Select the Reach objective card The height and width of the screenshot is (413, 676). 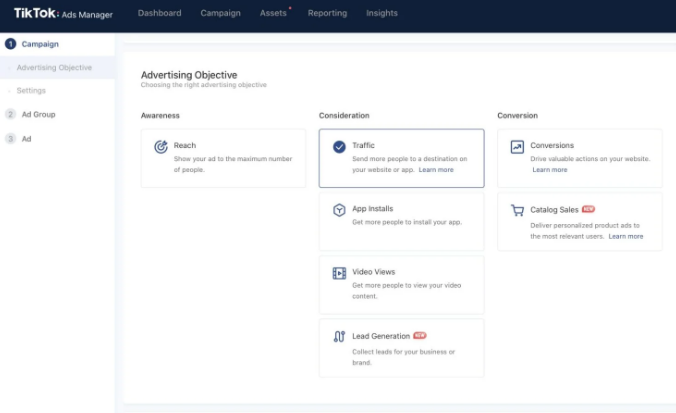point(223,158)
